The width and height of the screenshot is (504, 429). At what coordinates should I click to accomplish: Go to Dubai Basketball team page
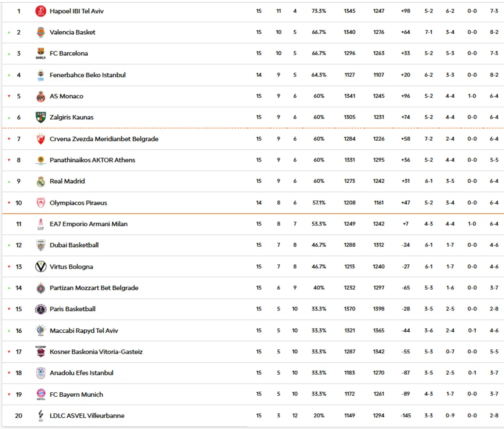click(x=74, y=245)
